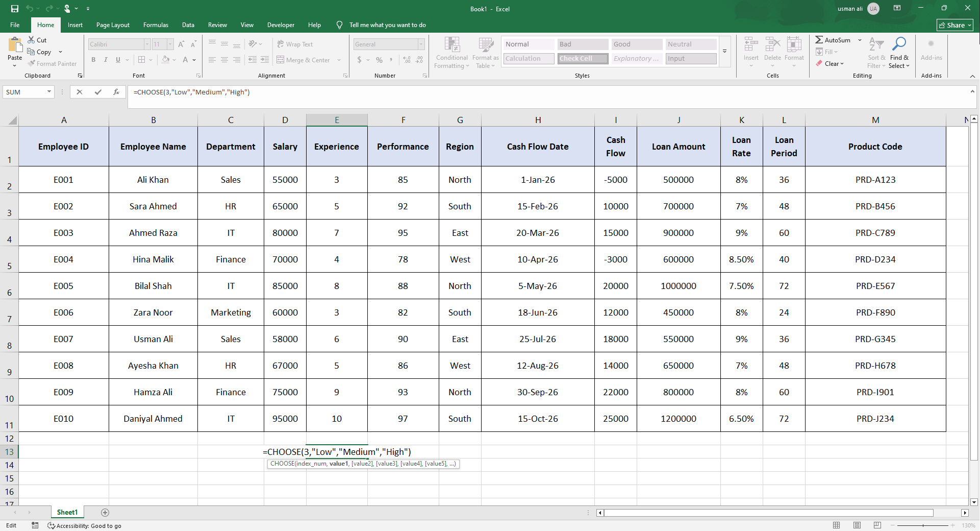Screen dimensions: 980x531
Task: Click Increase Decimal icon
Action: (x=407, y=60)
